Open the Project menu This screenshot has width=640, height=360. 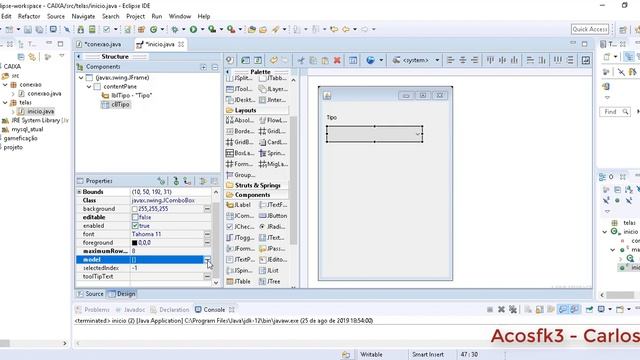(136, 16)
